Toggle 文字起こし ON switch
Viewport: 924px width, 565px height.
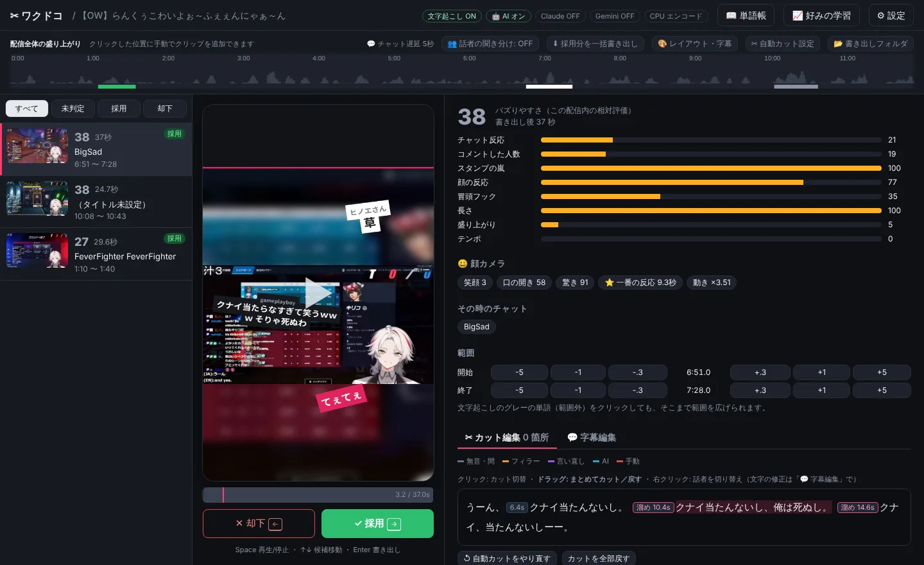[452, 16]
